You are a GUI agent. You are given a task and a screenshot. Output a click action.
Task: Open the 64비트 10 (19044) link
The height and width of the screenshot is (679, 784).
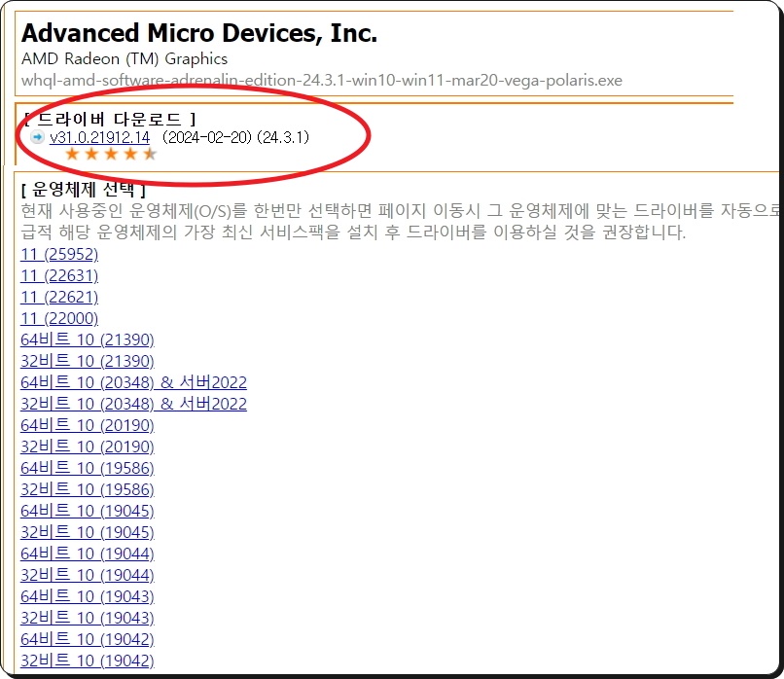[88, 554]
